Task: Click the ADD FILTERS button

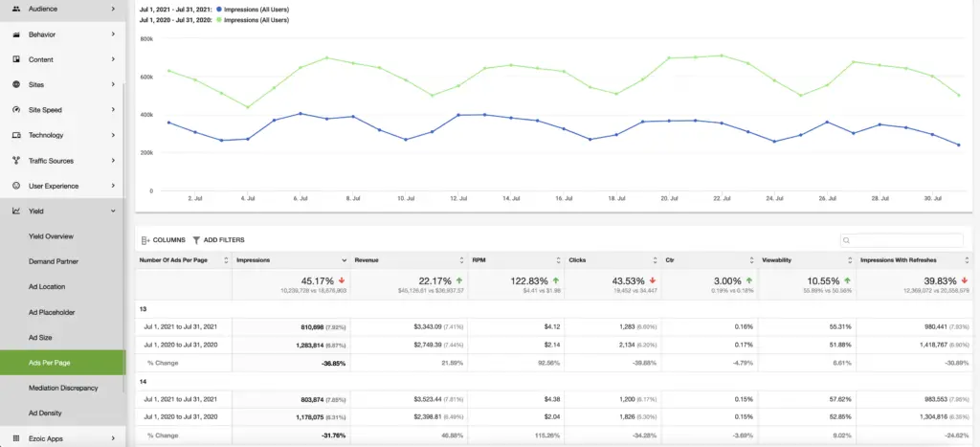Action: click(x=218, y=240)
